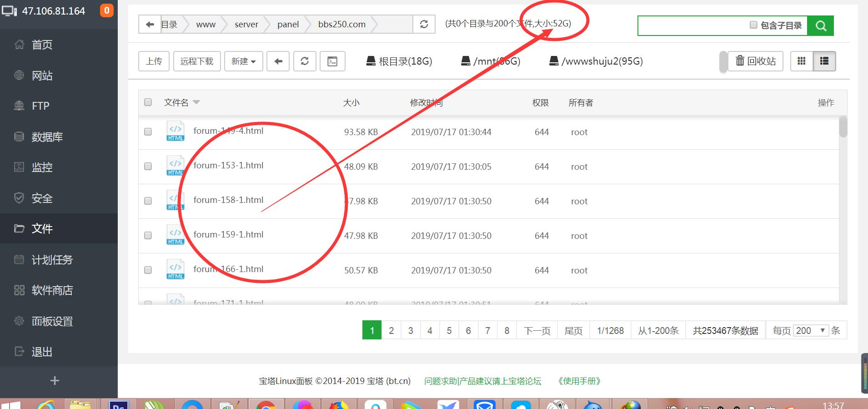Image resolution: width=868 pixels, height=409 pixels.
Task: Go to 计划任务 in the sidebar
Action: click(52, 260)
